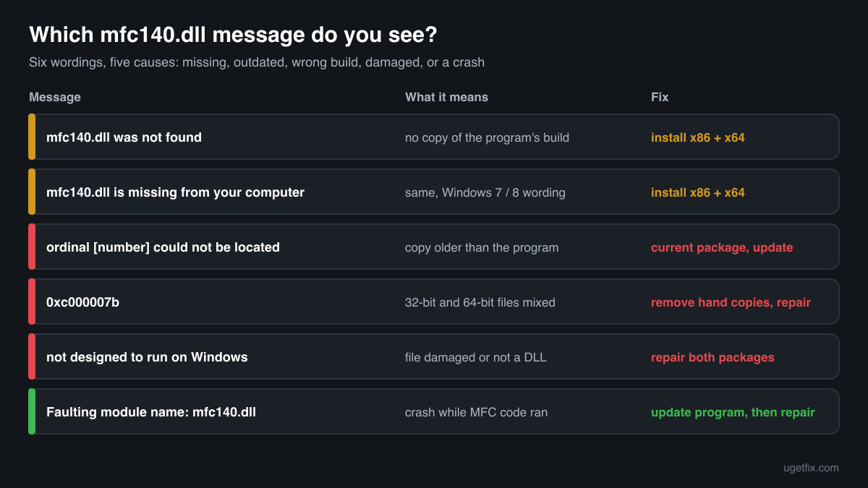This screenshot has height=488, width=868.
Task: Click 'ordinal [number] could not be located' message
Action: click(163, 247)
